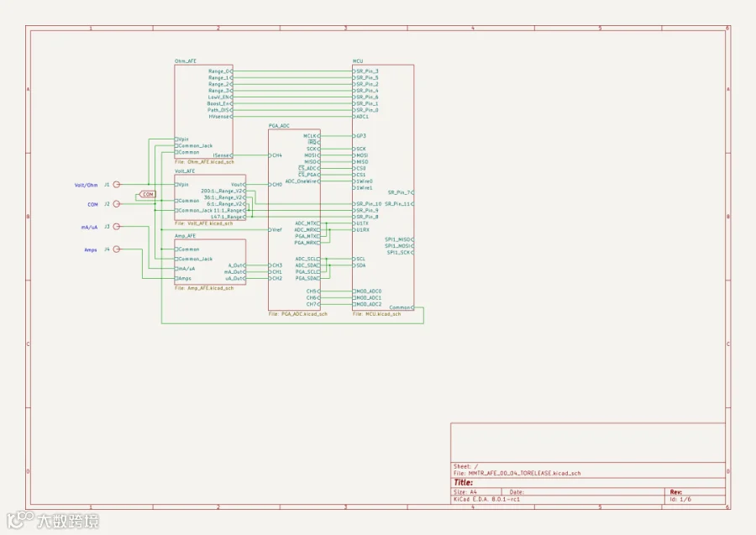Click the File: MCU.kicad_sch label

(376, 314)
